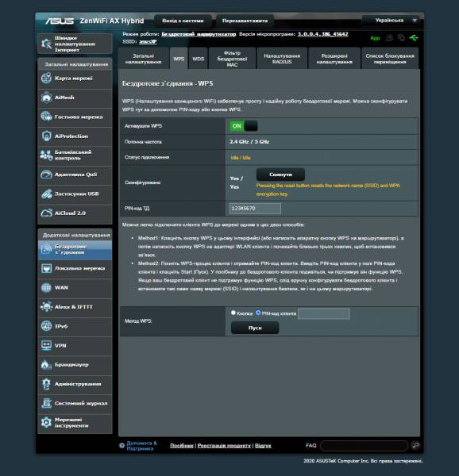Switch to the WDS tab
459x476 pixels.
(x=199, y=58)
